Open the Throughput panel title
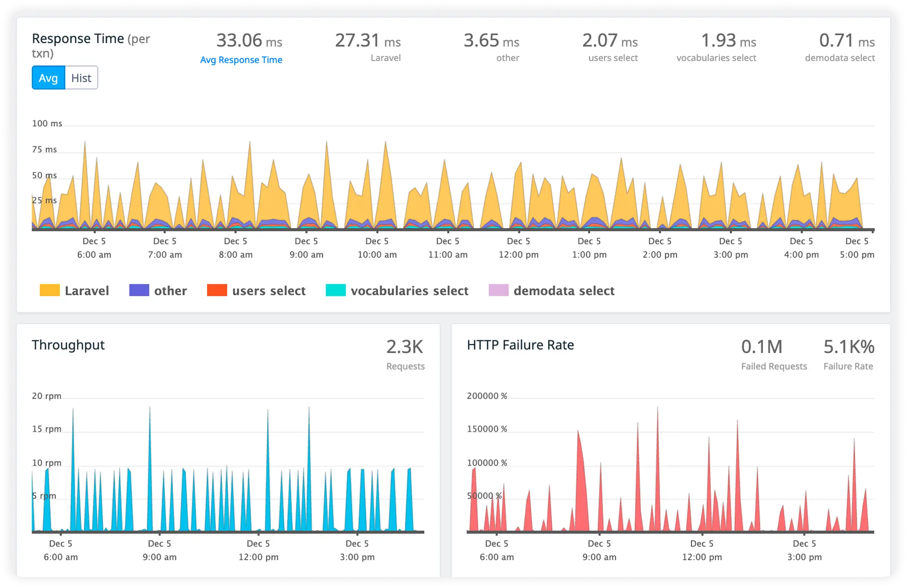Screen dimensions: 907x588 coord(68,345)
